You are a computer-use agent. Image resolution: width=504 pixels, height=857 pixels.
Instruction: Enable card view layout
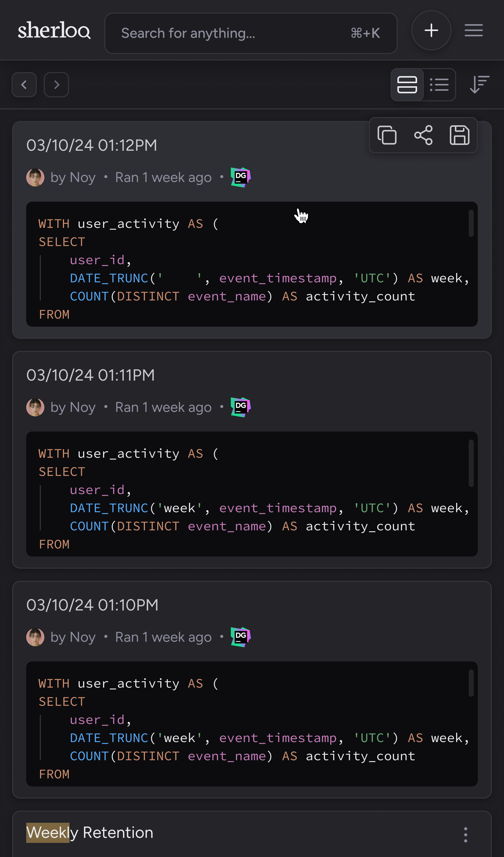click(407, 85)
